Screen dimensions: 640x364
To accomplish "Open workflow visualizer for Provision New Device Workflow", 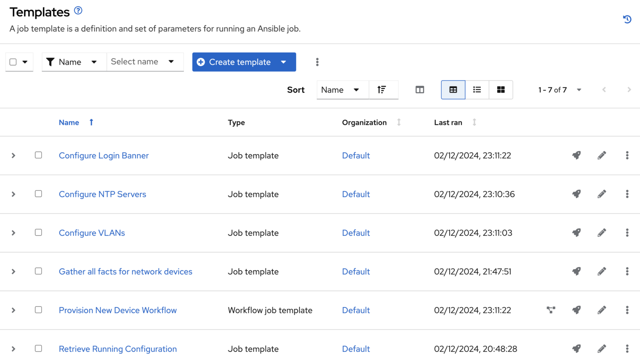I will pos(551,310).
